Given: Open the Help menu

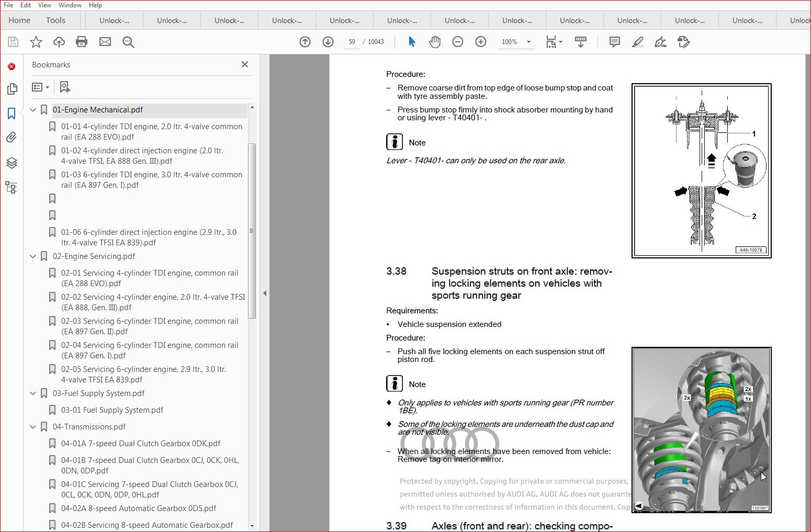Looking at the screenshot, I should coord(95,5).
